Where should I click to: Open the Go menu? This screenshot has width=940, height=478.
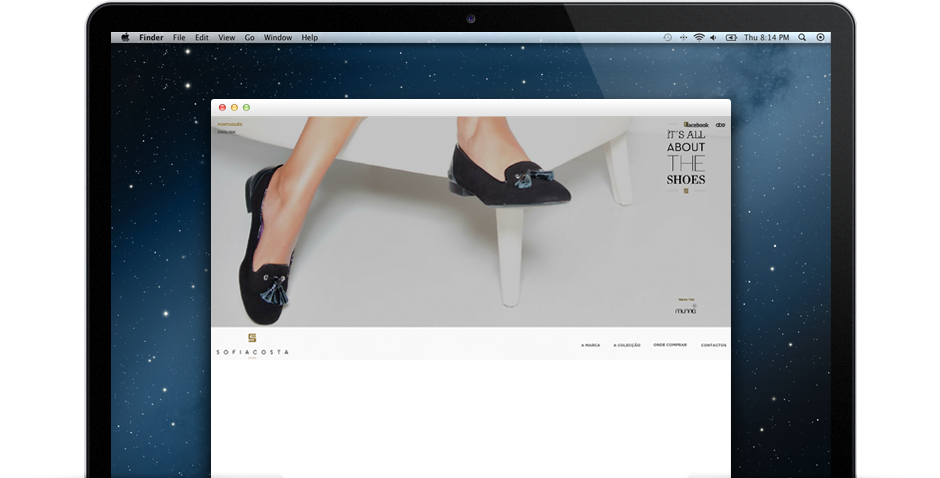250,37
